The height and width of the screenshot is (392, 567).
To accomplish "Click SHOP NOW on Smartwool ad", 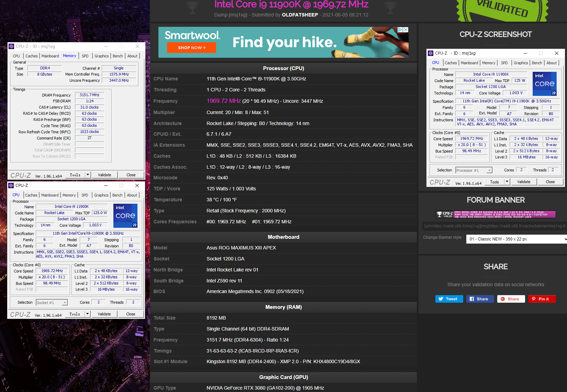I will 192,48.
